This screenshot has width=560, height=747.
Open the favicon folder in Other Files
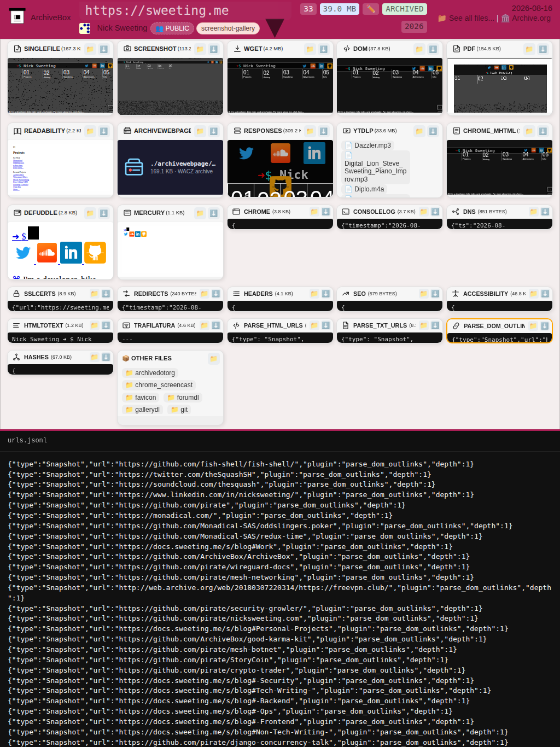click(x=141, y=398)
